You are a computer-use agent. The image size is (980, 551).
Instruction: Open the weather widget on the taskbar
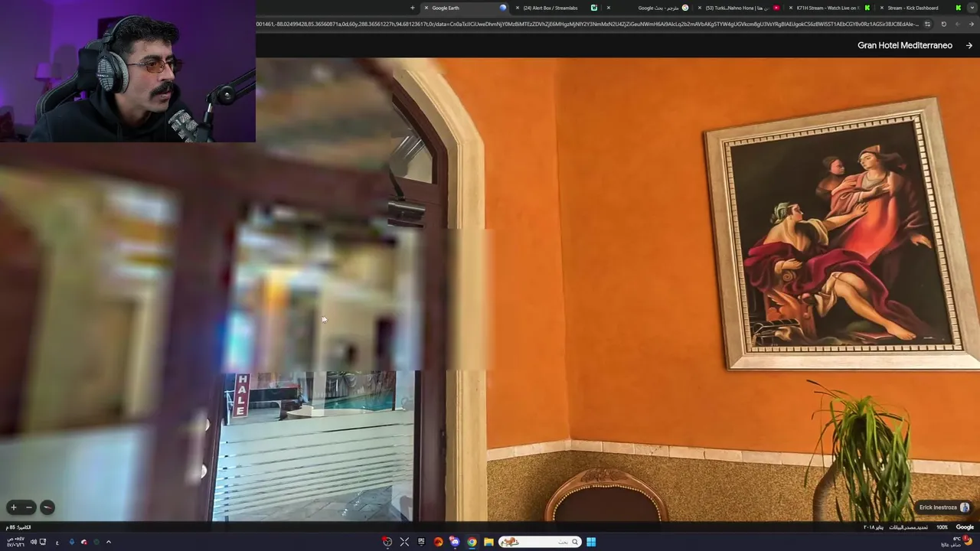pyautogui.click(x=956, y=542)
